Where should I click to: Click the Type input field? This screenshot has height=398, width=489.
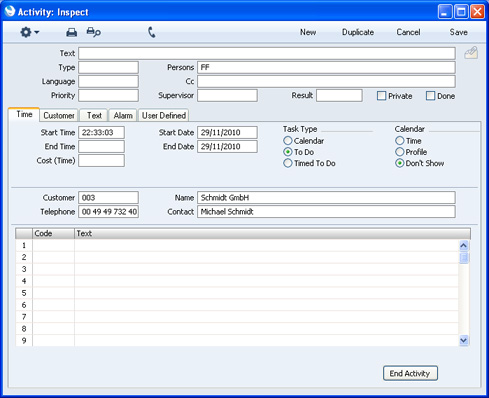[x=108, y=67]
